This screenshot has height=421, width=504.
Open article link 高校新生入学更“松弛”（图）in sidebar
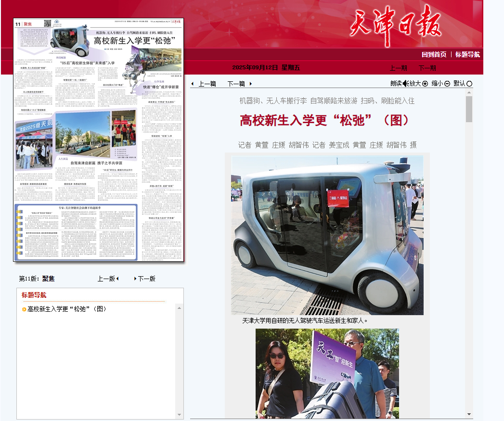tap(67, 309)
